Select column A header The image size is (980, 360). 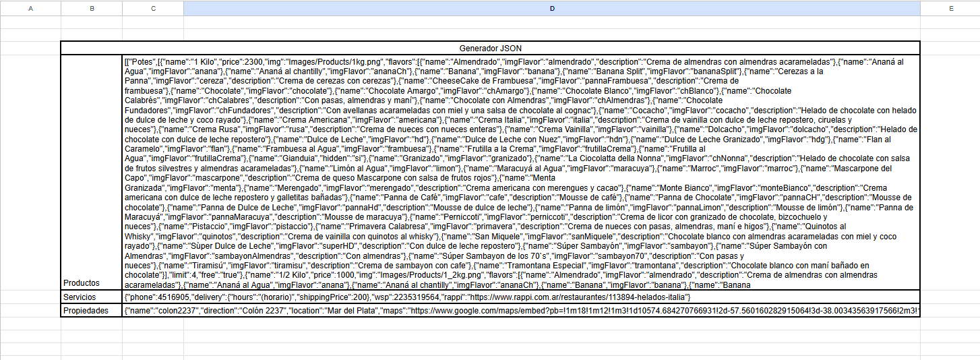click(x=30, y=8)
